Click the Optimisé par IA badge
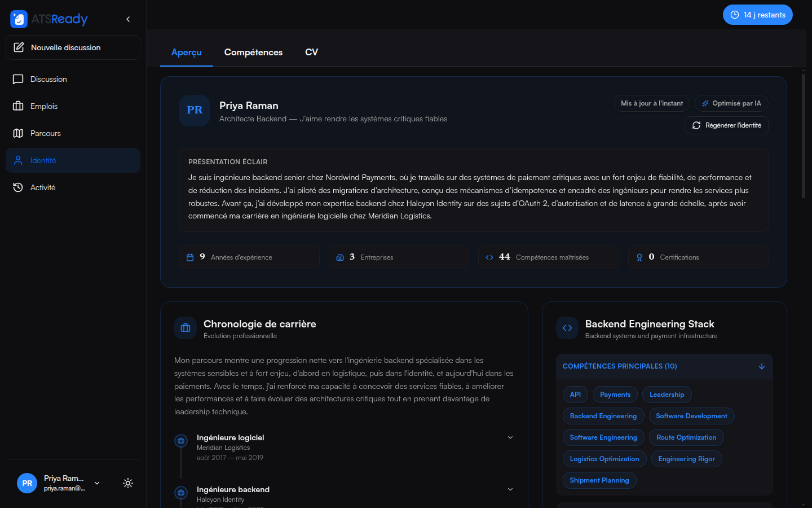This screenshot has width=812, height=508. 731,103
